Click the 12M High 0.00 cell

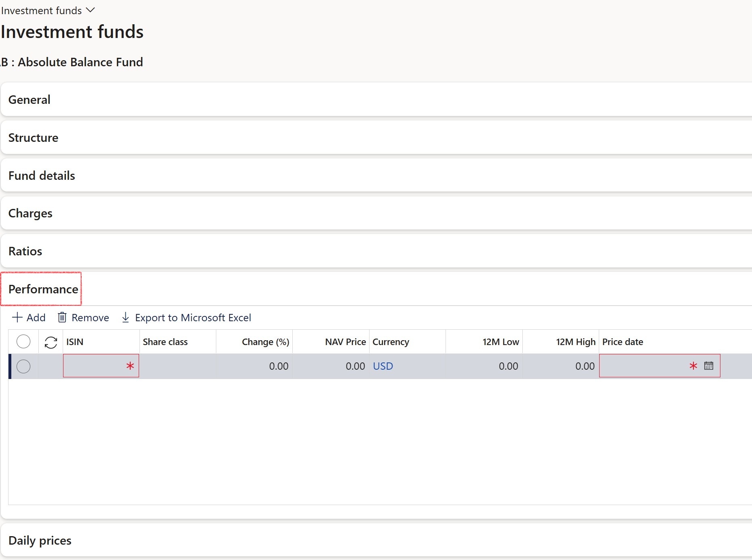tap(561, 366)
